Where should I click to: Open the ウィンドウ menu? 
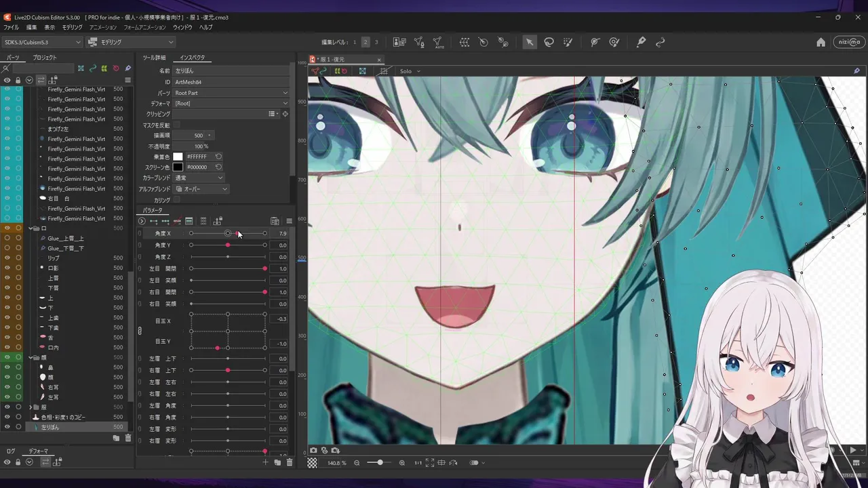(x=182, y=27)
